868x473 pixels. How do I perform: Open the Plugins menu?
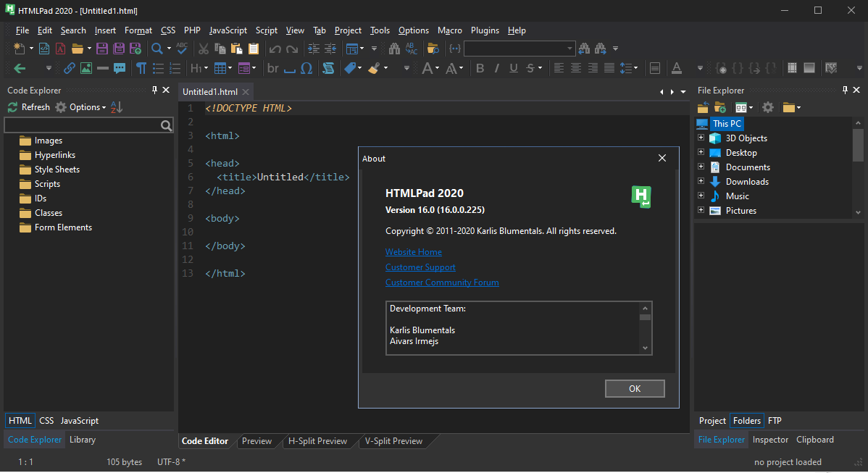pos(485,30)
